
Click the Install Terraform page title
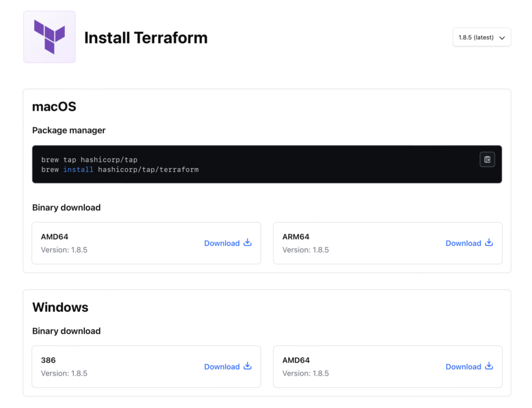[x=146, y=37]
